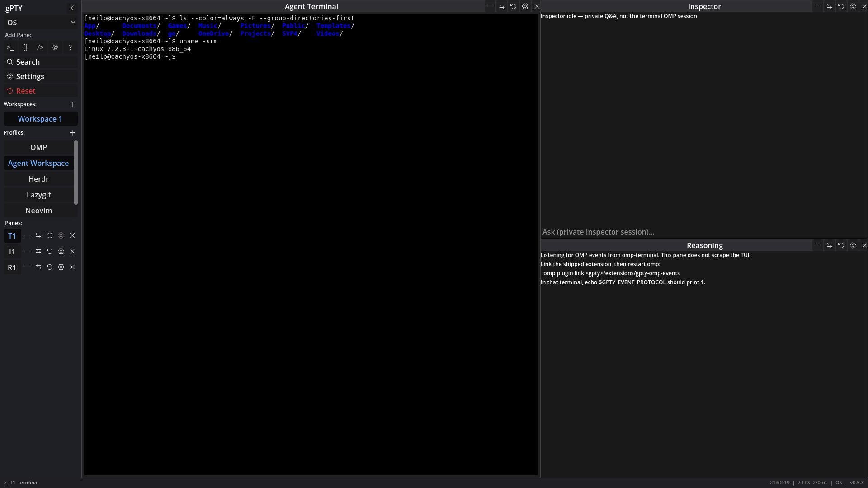Screen dimensions: 868x488
Task: Swap the Inspector pane
Action: [830, 6]
